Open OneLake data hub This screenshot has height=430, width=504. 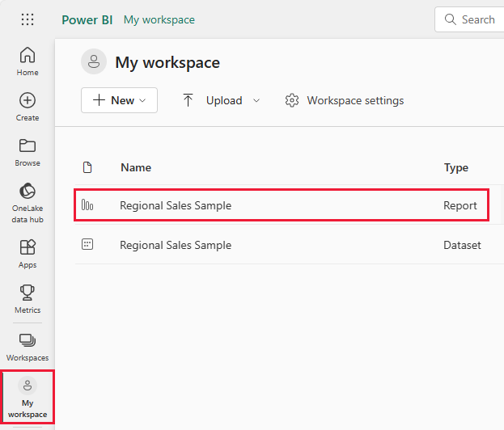[x=28, y=203]
